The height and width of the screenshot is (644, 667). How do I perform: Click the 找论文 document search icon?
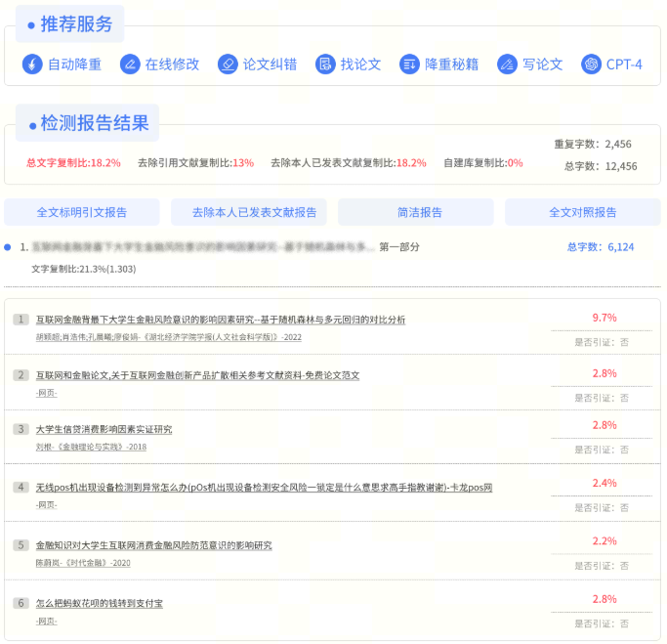click(x=325, y=64)
